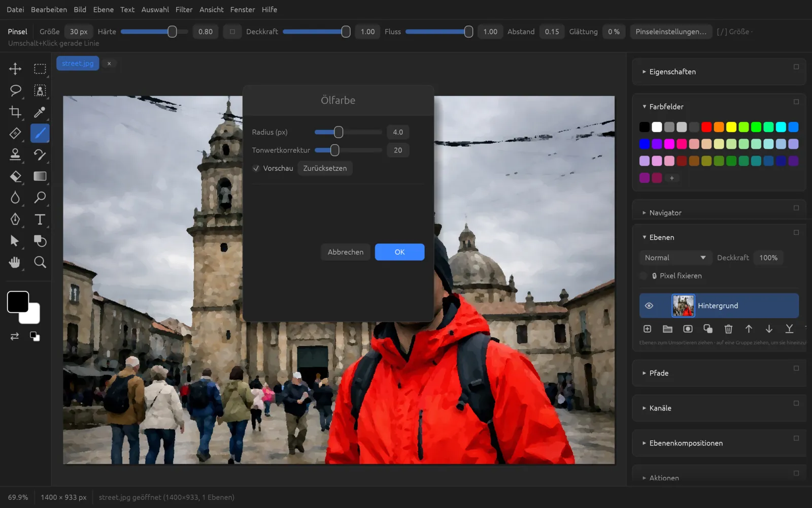The height and width of the screenshot is (508, 812).
Task: Select the Crop tool
Action: tap(15, 112)
